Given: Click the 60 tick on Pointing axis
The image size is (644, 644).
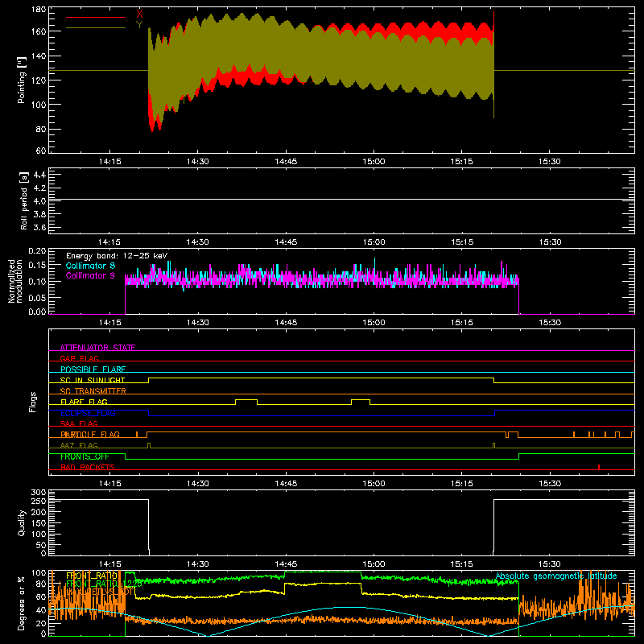Looking at the screenshot, I should [41, 151].
